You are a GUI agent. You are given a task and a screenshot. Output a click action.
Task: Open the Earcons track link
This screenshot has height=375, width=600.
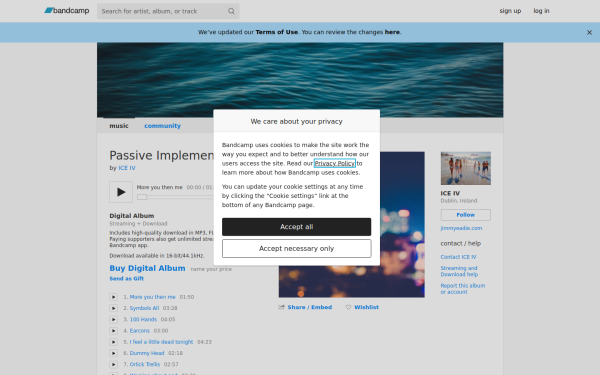tap(140, 331)
